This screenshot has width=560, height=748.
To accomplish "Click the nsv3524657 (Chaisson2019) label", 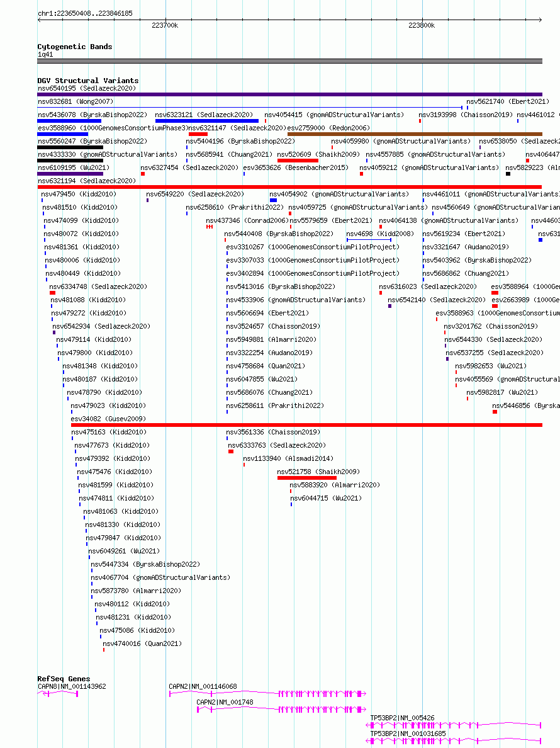I will [x=273, y=327].
